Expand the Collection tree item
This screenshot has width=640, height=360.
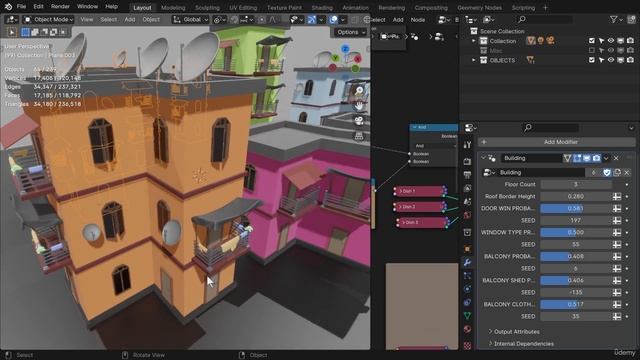click(474, 41)
